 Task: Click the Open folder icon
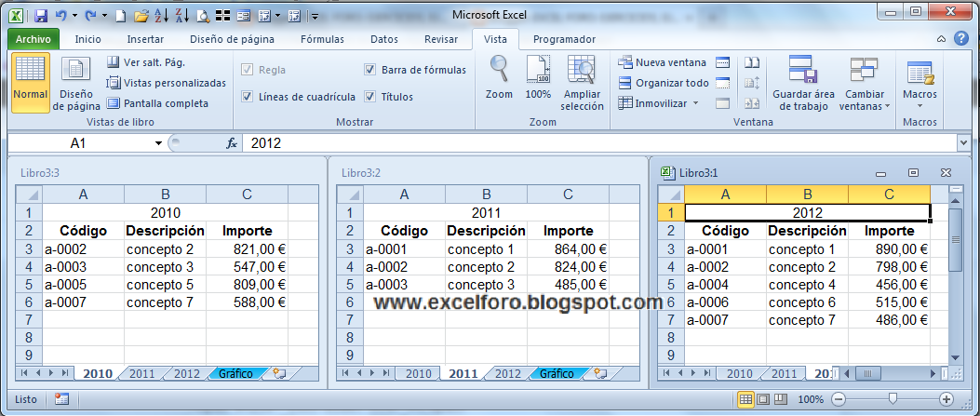pos(141,15)
